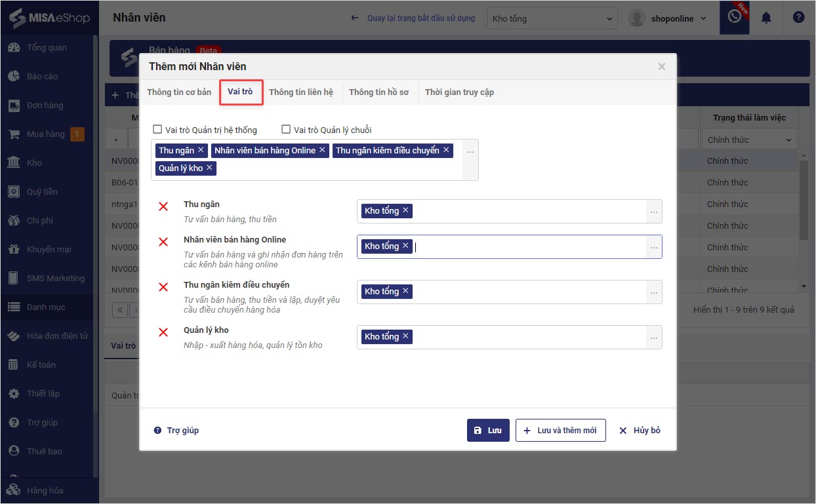
Task: Switch to Thông tin cơ bản tab
Action: 179,92
